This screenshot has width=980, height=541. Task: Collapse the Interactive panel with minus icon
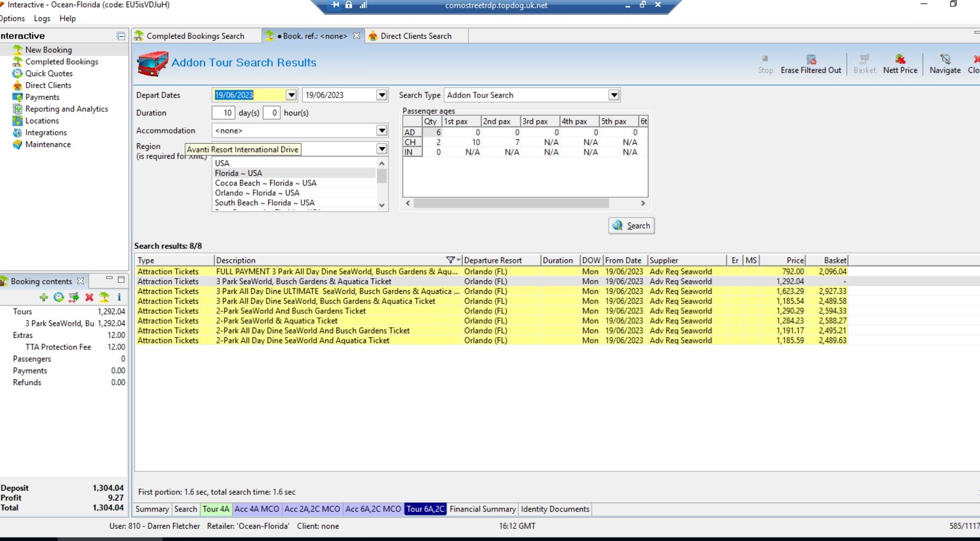(x=121, y=36)
